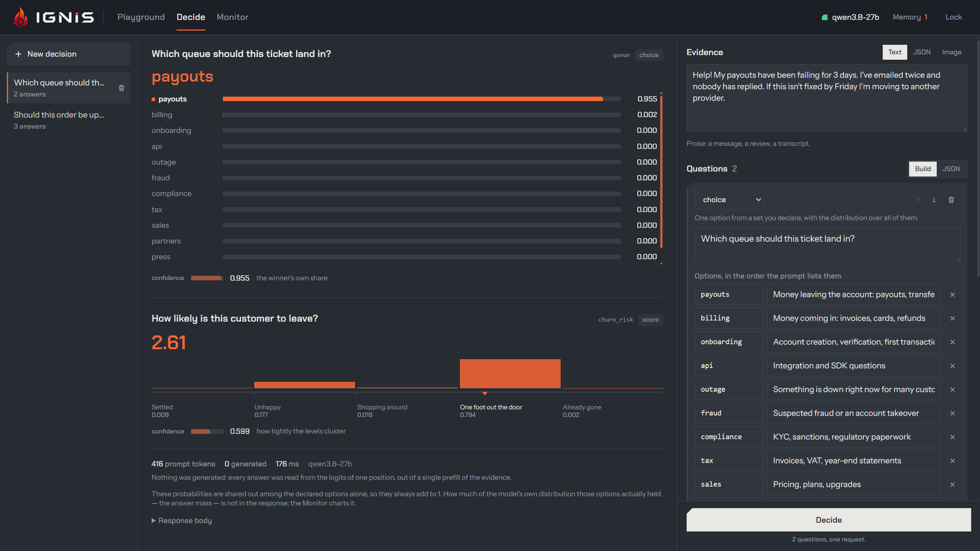The width and height of the screenshot is (980, 551).
Task: Remove the billing option
Action: pos(952,318)
